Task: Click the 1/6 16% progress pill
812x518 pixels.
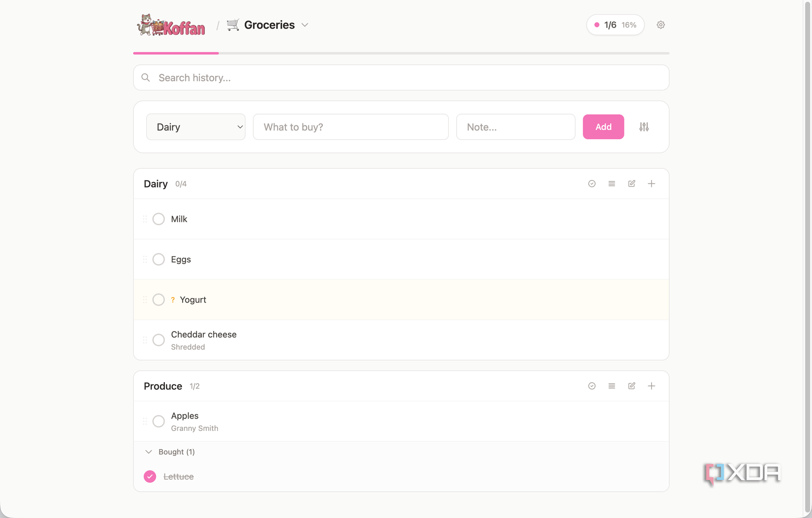Action: [615, 25]
